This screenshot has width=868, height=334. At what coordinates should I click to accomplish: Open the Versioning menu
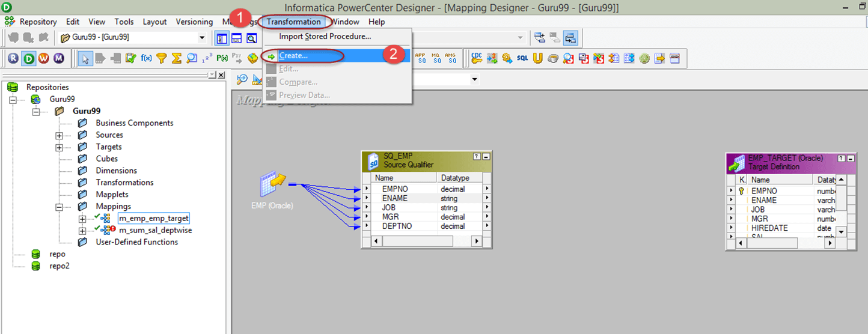194,22
